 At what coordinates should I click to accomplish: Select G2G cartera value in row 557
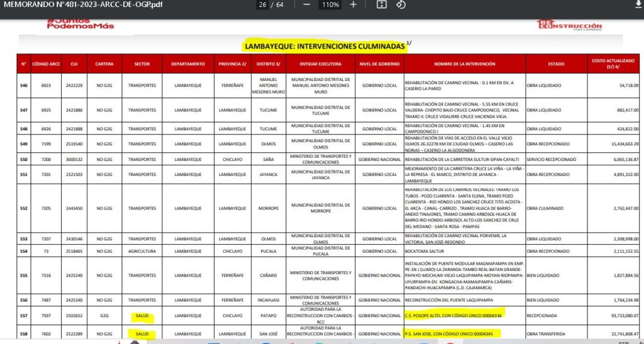pos(104,316)
